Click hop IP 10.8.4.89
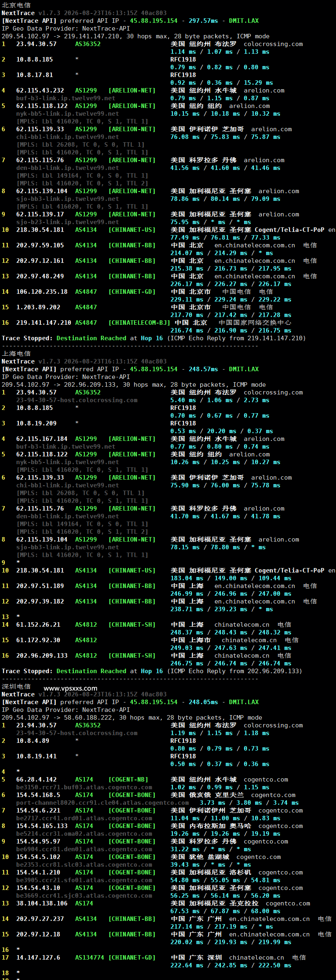Screen dimensions: 336x980 click(x=33, y=741)
